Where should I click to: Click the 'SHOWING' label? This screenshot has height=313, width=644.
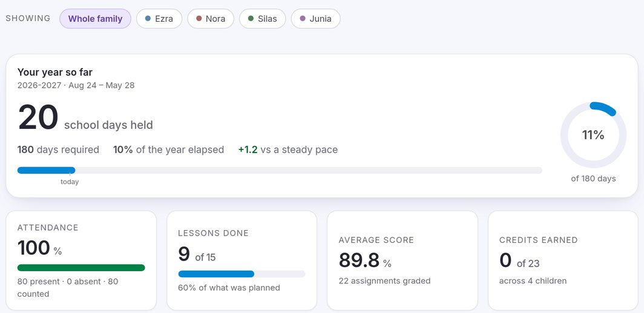tap(28, 19)
